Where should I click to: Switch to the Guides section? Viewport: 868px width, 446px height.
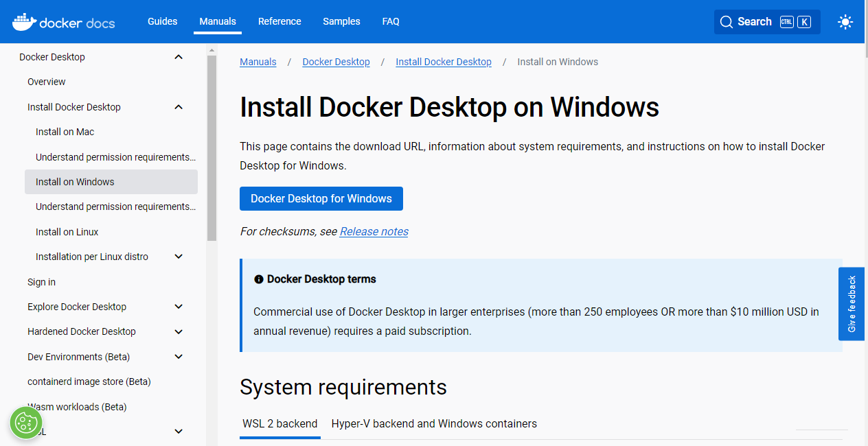162,21
